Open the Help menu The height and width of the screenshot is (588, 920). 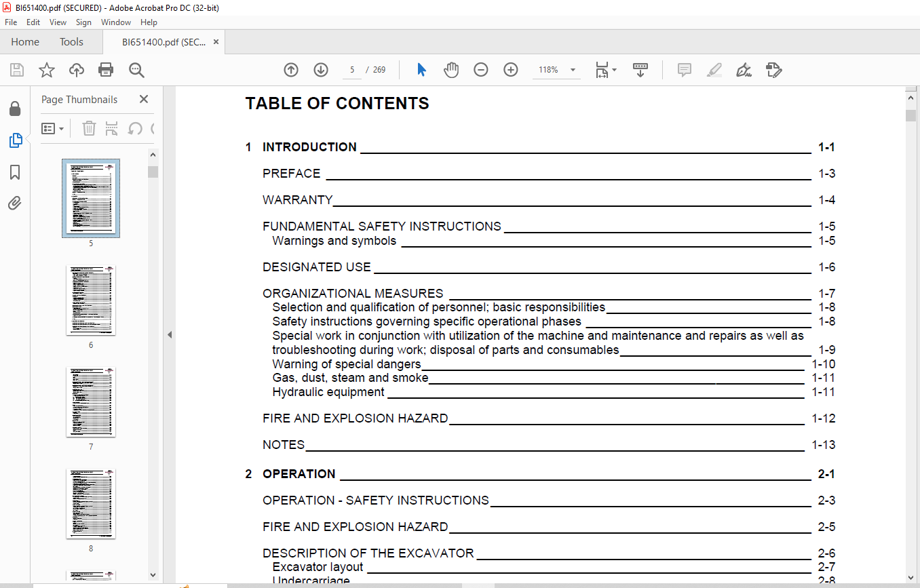click(149, 22)
